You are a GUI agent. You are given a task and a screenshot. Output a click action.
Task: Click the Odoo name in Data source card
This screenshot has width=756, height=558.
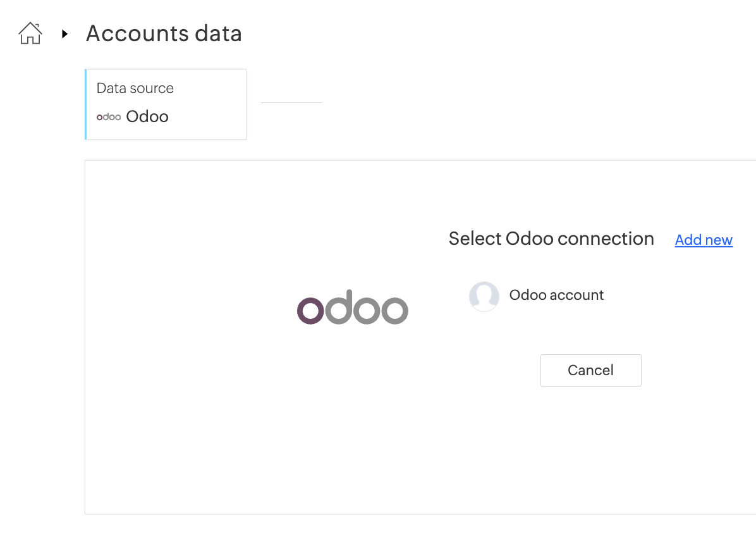(x=147, y=116)
